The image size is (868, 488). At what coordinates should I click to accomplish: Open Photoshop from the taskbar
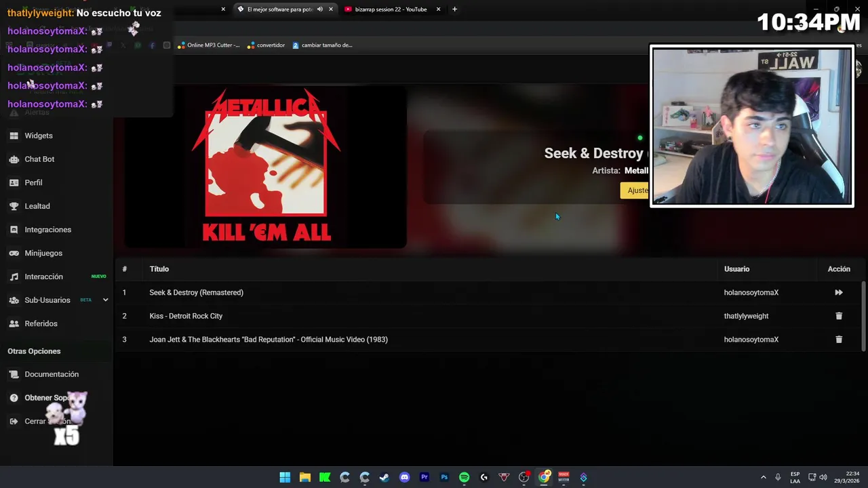pyautogui.click(x=444, y=477)
